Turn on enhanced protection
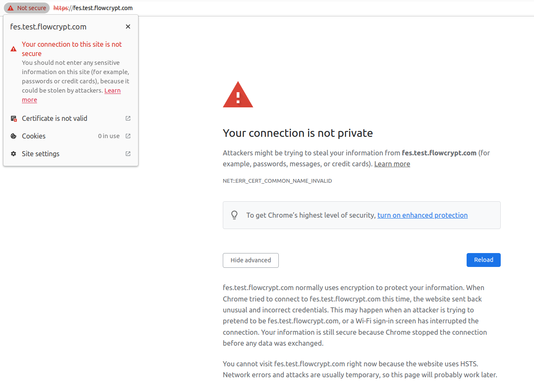Image resolution: width=534 pixels, height=392 pixels. pos(422,215)
